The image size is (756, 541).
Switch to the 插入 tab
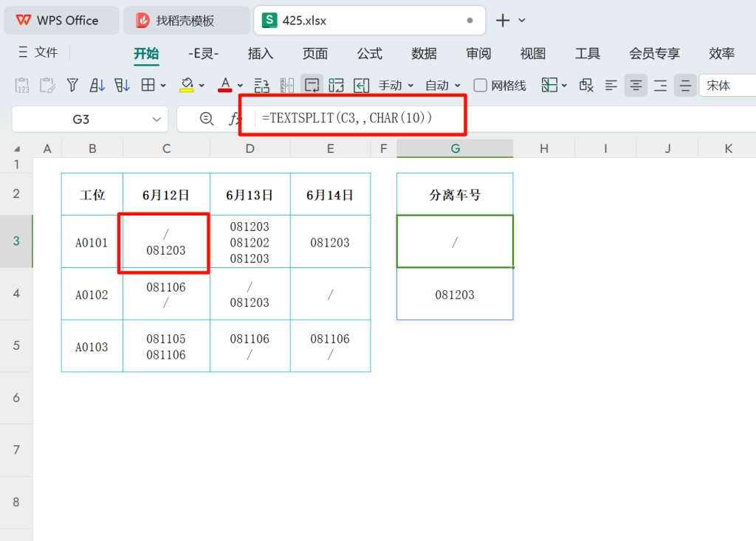pyautogui.click(x=261, y=54)
